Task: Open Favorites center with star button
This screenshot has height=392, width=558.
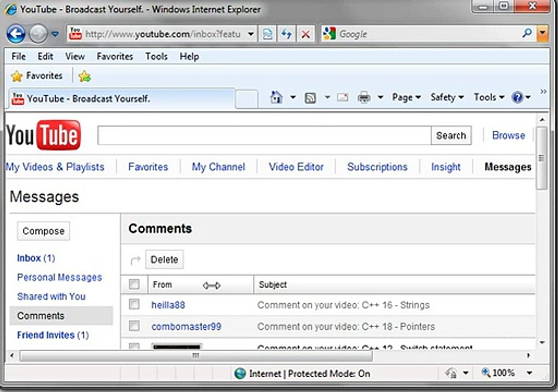Action: [x=37, y=76]
